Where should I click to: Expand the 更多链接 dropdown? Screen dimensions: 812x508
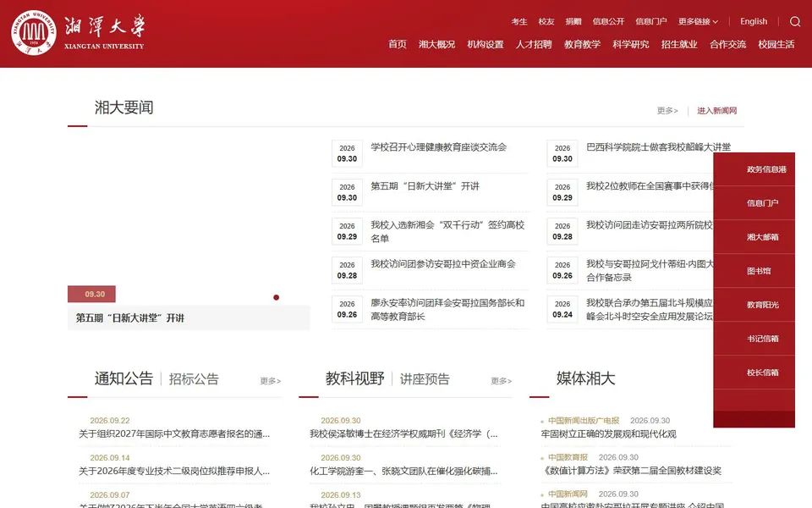pos(698,22)
